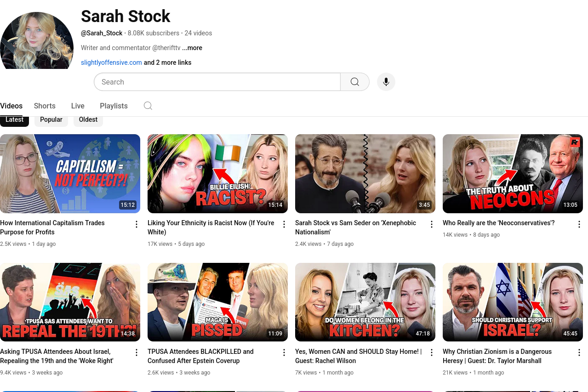588x392 pixels.
Task: Open options for 'Asking TPUSA Attendees' video
Action: [x=137, y=353]
